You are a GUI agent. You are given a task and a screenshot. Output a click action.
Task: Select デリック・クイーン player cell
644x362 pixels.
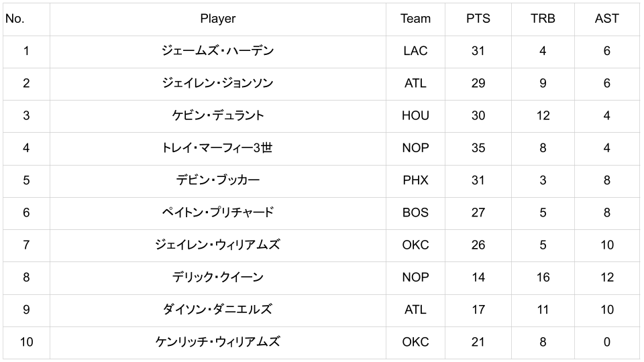coord(217,277)
